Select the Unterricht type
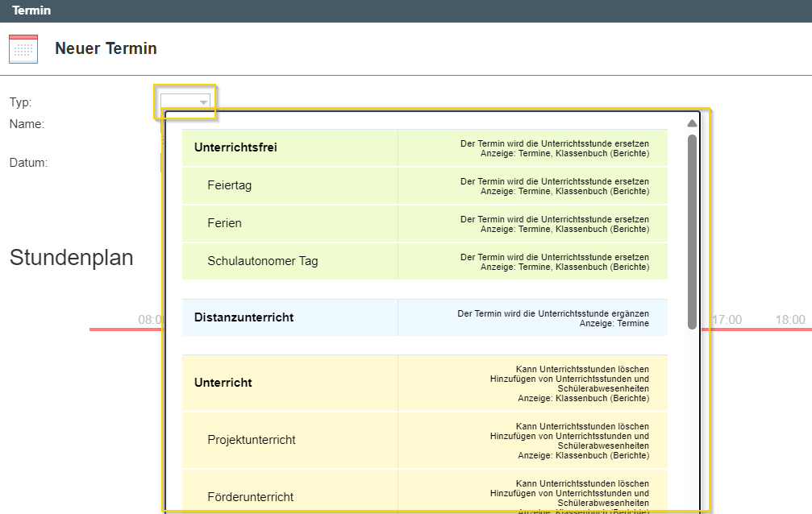 pos(425,383)
